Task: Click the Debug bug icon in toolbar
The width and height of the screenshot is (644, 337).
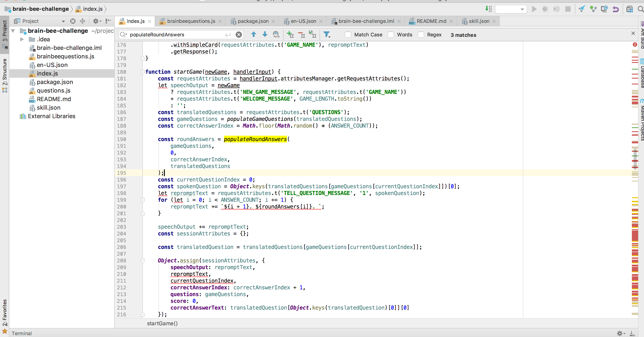Action: [x=545, y=9]
